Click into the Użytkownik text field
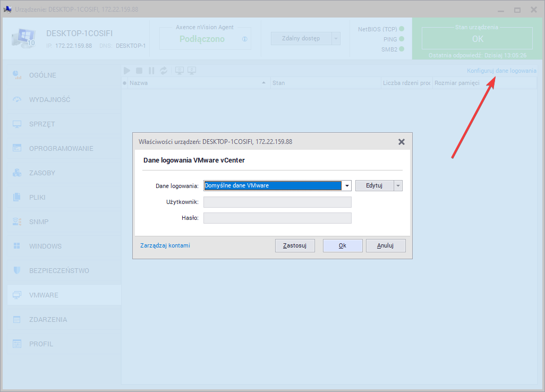The height and width of the screenshot is (392, 545). click(x=277, y=202)
